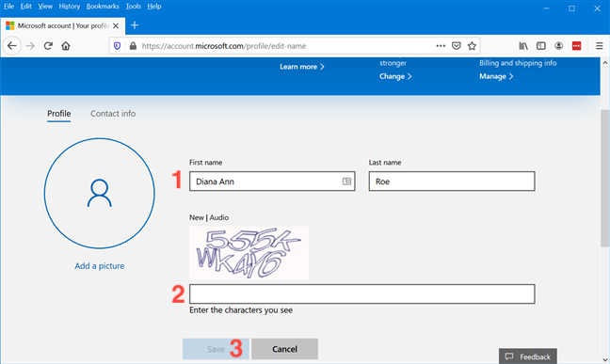
Task: Select the Microsoft account browser tab
Action: click(x=63, y=25)
